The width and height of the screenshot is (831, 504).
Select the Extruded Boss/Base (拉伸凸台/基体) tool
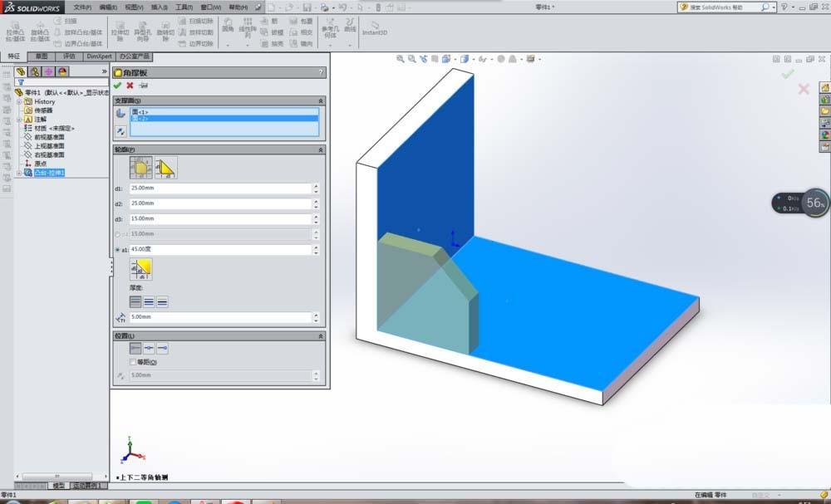tap(15, 30)
